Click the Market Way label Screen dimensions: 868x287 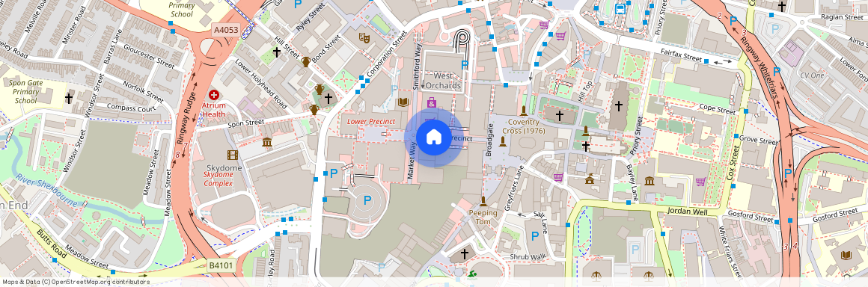412,160
